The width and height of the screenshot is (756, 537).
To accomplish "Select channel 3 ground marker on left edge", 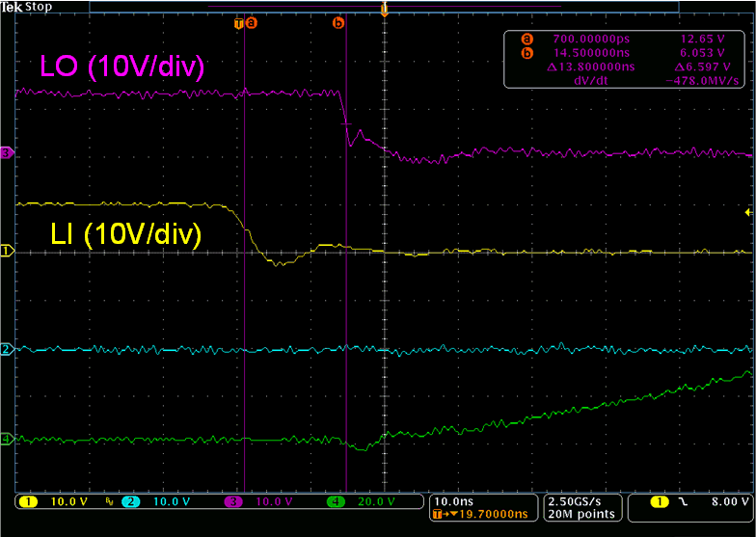I will point(7,152).
